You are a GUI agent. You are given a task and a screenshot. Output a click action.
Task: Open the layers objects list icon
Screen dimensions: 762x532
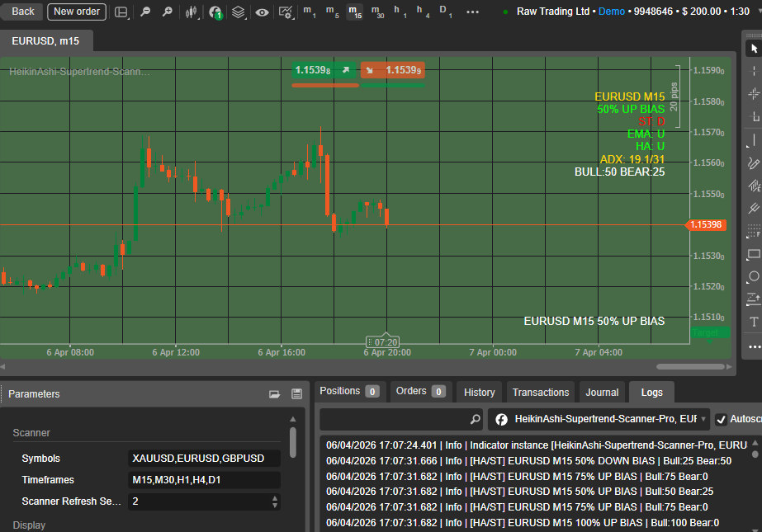[239, 12]
